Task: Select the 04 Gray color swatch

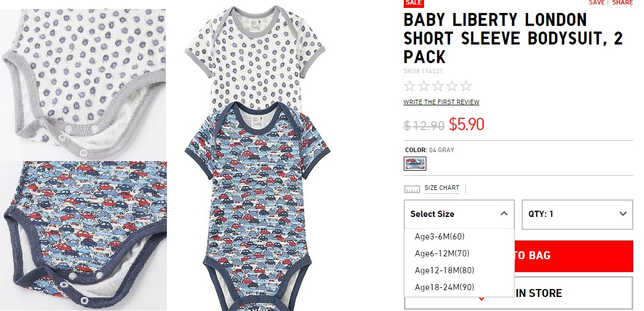Action: click(x=415, y=164)
